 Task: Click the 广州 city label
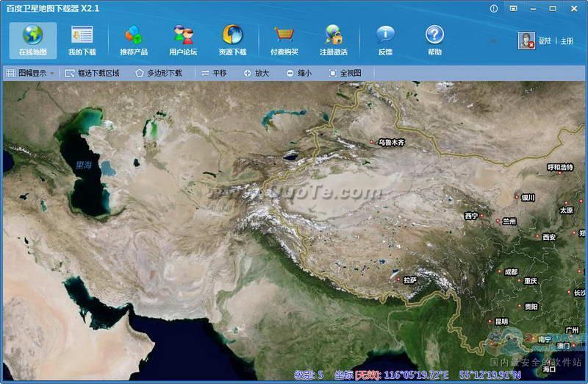click(572, 330)
